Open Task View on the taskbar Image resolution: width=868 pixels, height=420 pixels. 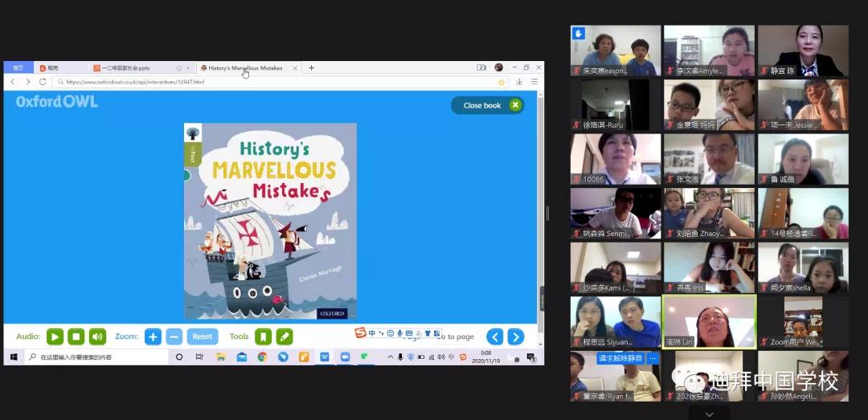click(x=199, y=357)
